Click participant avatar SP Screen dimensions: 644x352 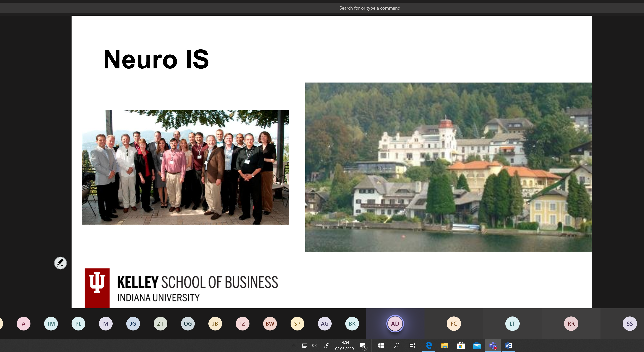(297, 323)
